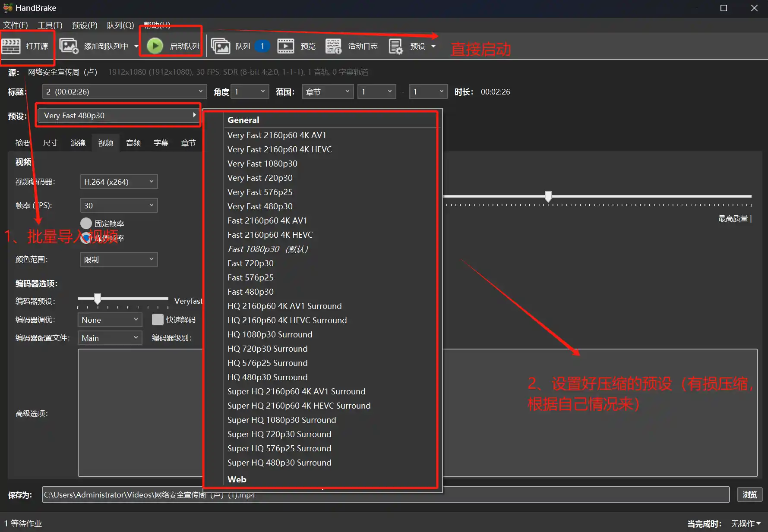Switch to the audio tab

pyautogui.click(x=133, y=143)
